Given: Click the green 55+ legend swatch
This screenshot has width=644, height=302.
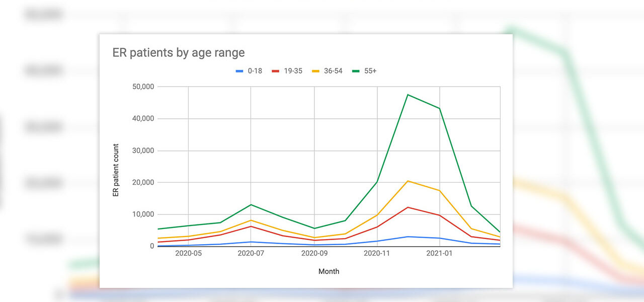Looking at the screenshot, I should tap(356, 71).
